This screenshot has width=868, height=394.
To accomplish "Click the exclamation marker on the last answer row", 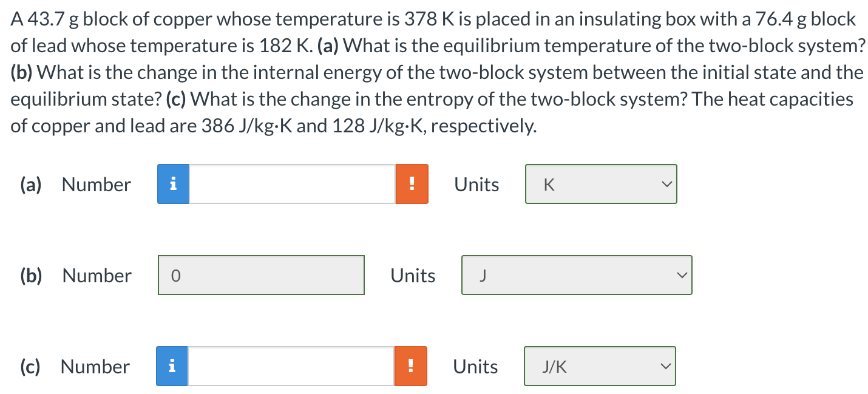I will [x=412, y=366].
